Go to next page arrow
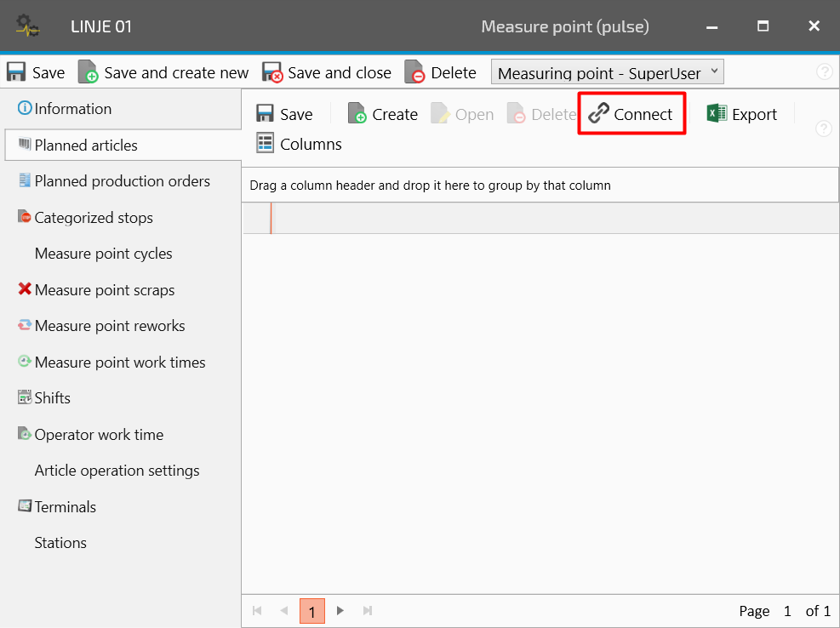Image resolution: width=840 pixels, height=628 pixels. 340,611
